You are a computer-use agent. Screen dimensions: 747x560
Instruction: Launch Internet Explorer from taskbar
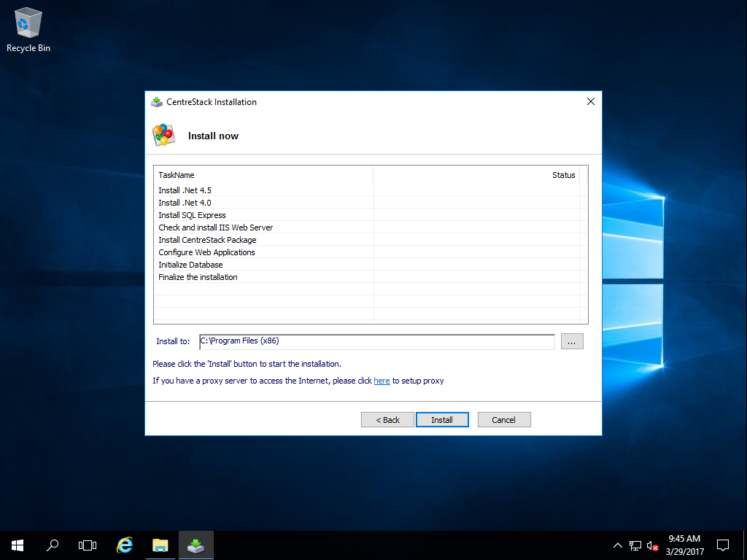click(125, 545)
